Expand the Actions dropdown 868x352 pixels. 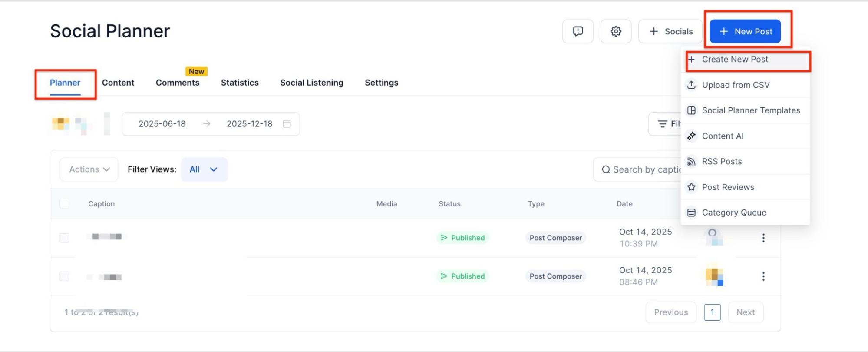pyautogui.click(x=89, y=169)
